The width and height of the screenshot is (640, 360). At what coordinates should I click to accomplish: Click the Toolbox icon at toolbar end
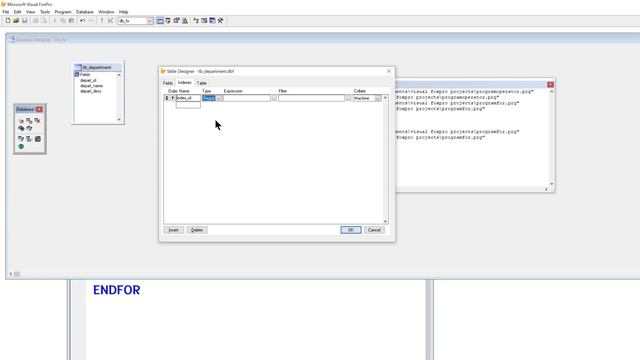tap(220, 20)
